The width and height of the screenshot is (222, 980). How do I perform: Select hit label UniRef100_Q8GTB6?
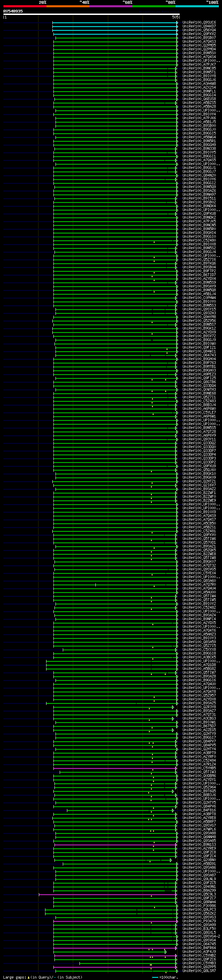(x=199, y=382)
